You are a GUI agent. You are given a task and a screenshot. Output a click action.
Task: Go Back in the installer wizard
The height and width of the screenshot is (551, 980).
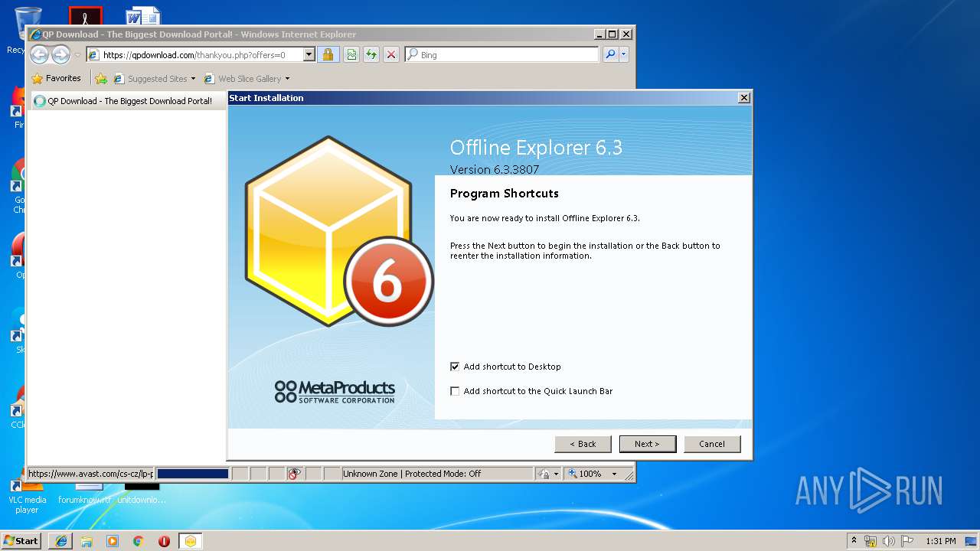tap(583, 444)
